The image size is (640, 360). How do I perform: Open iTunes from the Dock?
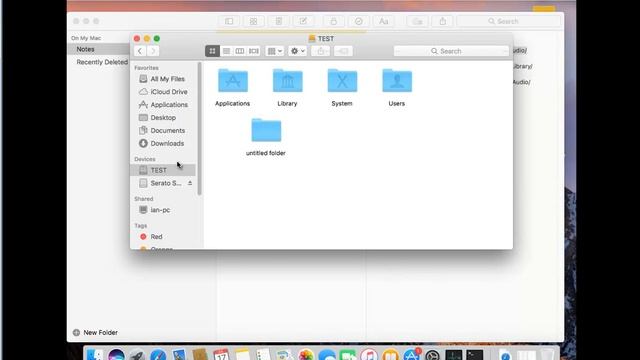pyautogui.click(x=369, y=355)
